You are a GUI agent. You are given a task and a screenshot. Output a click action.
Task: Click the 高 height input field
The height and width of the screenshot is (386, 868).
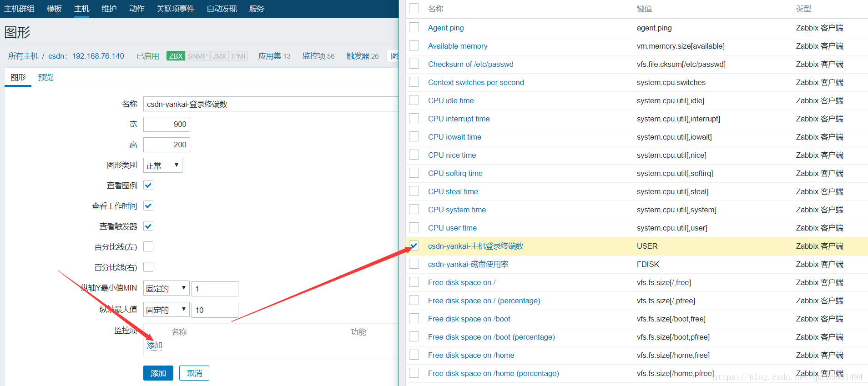tap(167, 145)
